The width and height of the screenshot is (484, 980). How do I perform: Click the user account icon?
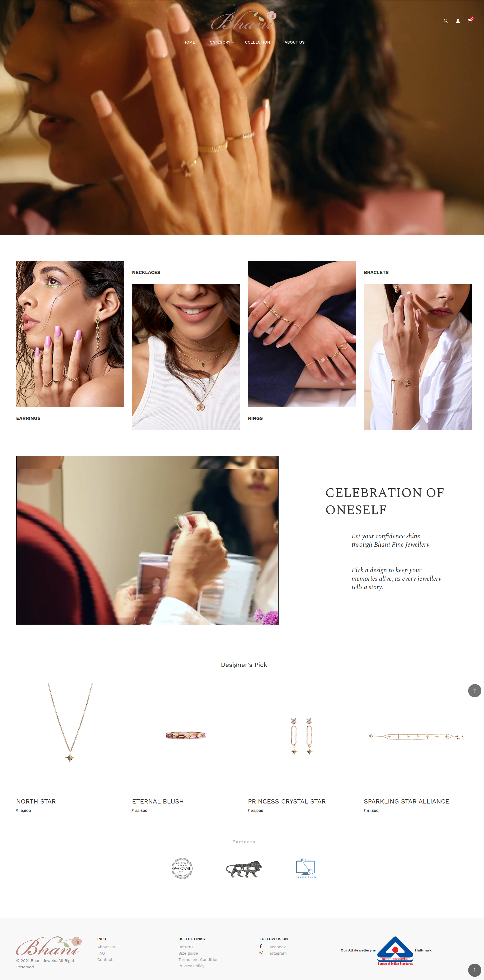click(458, 21)
